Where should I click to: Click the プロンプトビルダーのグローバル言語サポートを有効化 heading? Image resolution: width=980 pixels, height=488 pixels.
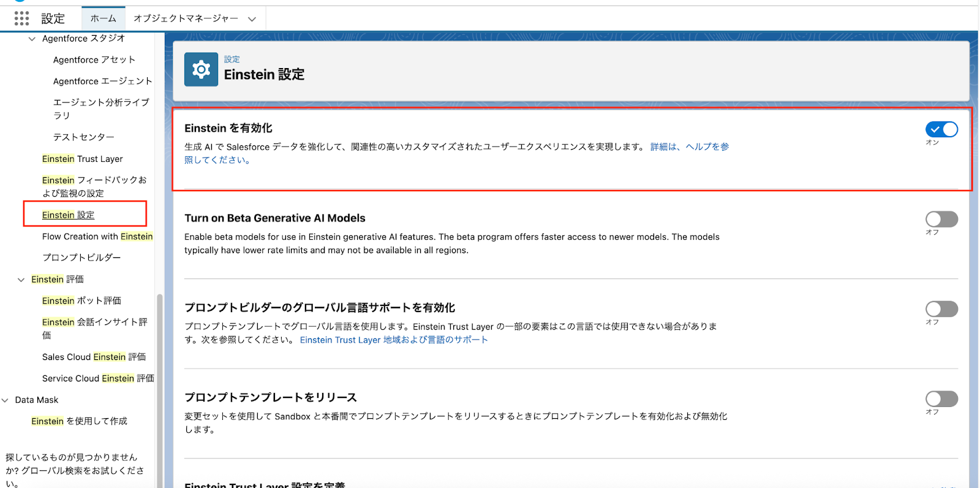[x=320, y=308]
